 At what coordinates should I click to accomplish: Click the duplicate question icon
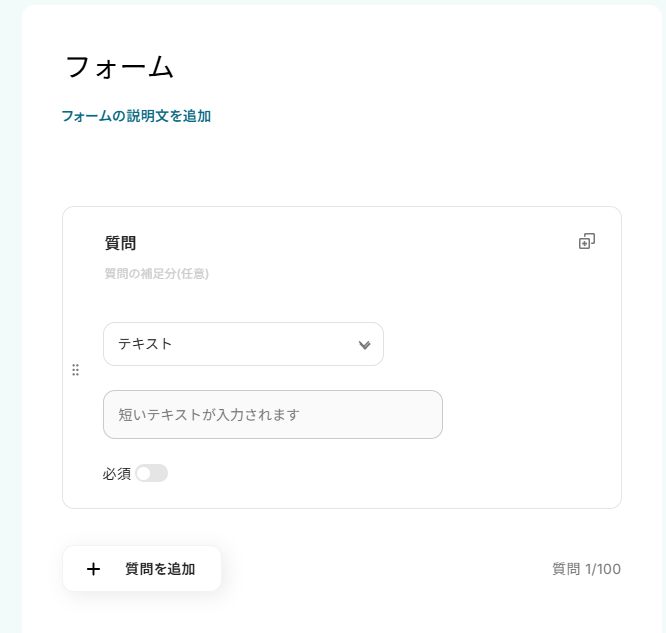pos(587,241)
